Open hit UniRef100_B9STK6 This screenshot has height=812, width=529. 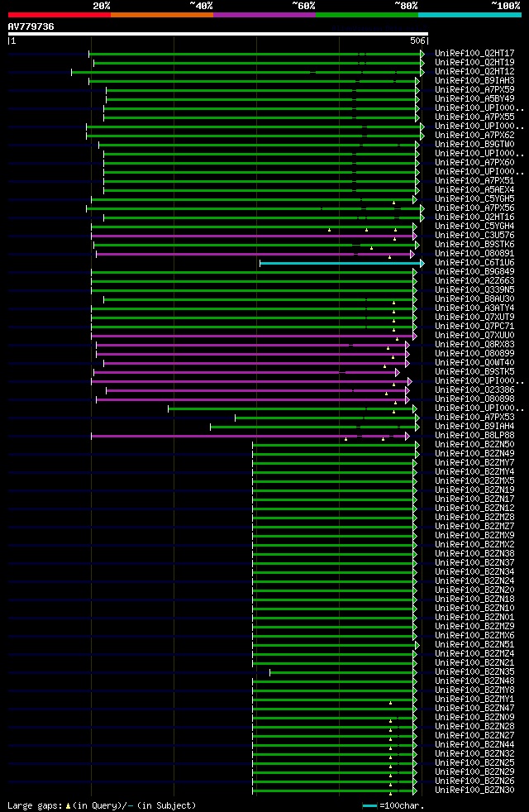coord(474,245)
